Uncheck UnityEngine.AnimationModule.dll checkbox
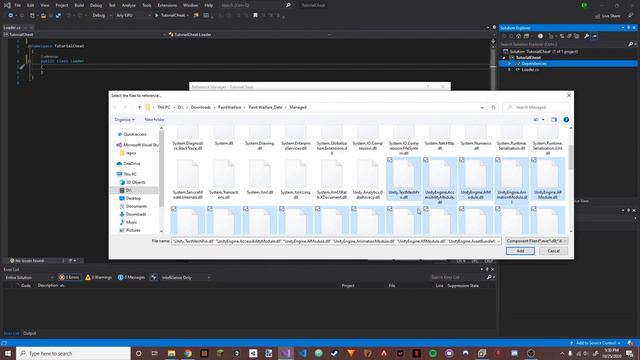The image size is (640, 360). 498,160
